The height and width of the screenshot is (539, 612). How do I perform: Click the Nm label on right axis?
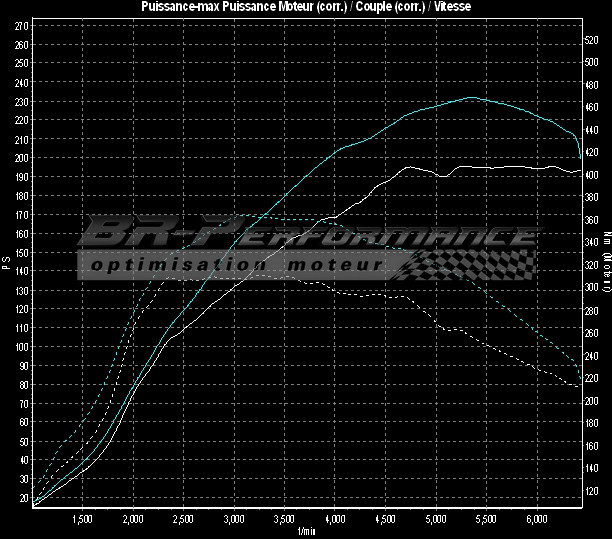(606, 262)
